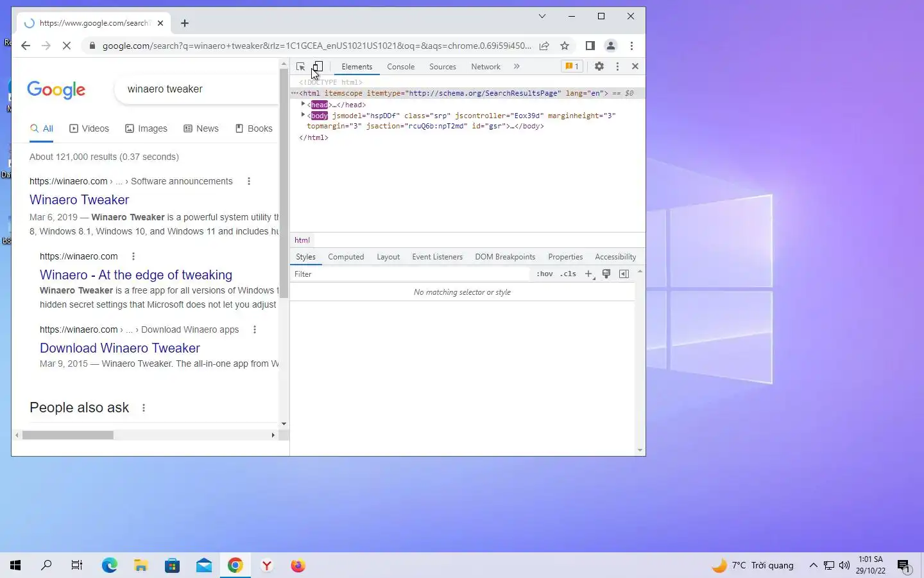
Task: Open People also ask options menu
Action: [x=144, y=408]
